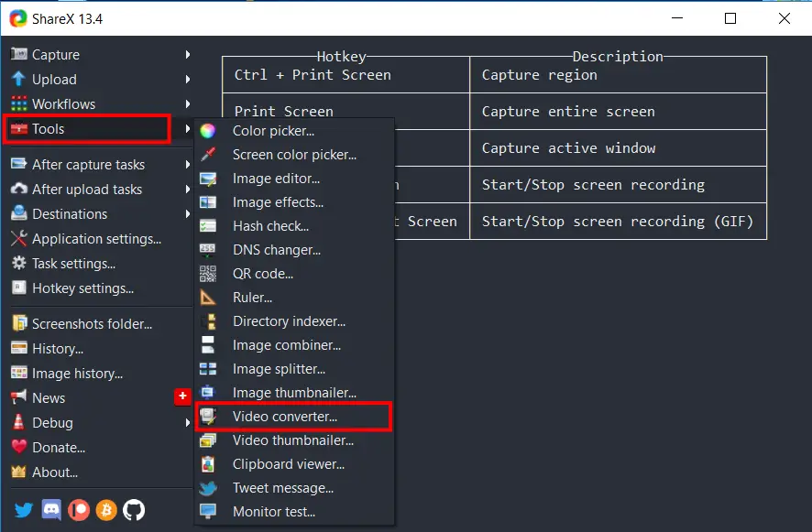Click the Image thumbnailer icon
Screen dimensions: 812x532
coord(208,393)
